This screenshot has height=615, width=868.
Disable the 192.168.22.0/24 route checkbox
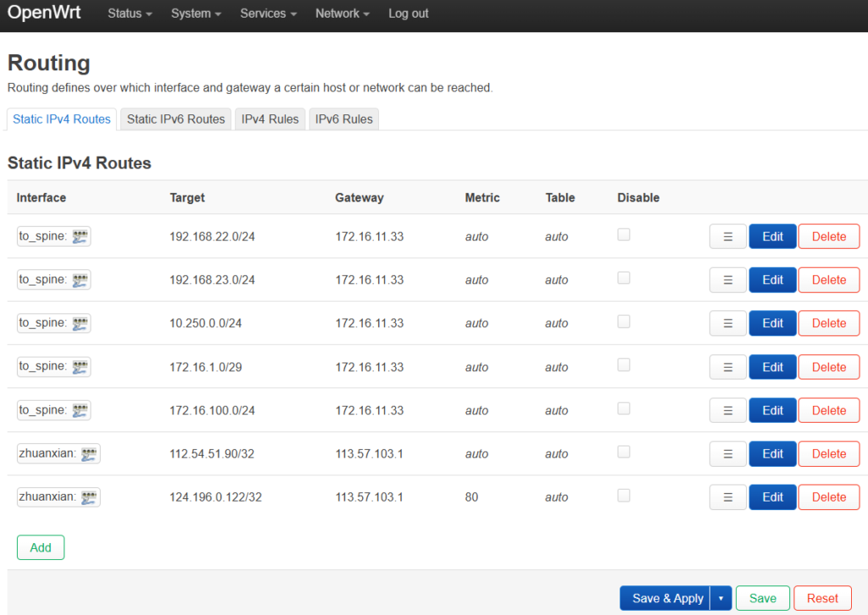coord(624,235)
